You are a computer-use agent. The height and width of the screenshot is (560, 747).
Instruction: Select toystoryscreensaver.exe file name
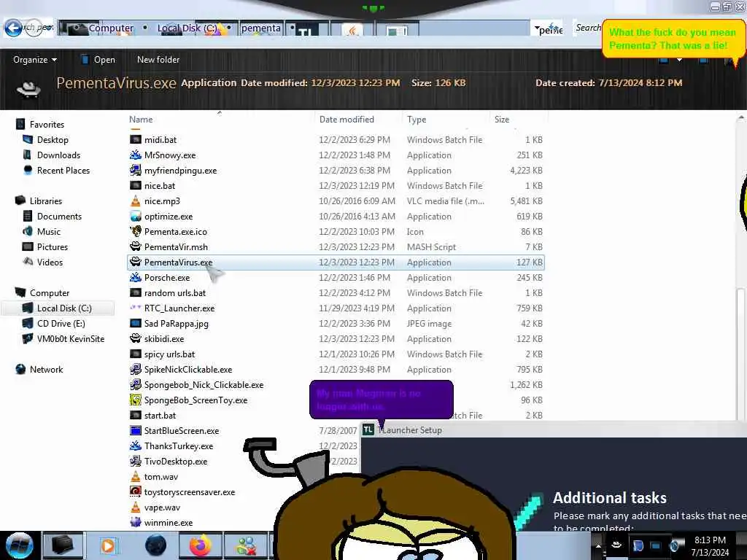point(190,492)
